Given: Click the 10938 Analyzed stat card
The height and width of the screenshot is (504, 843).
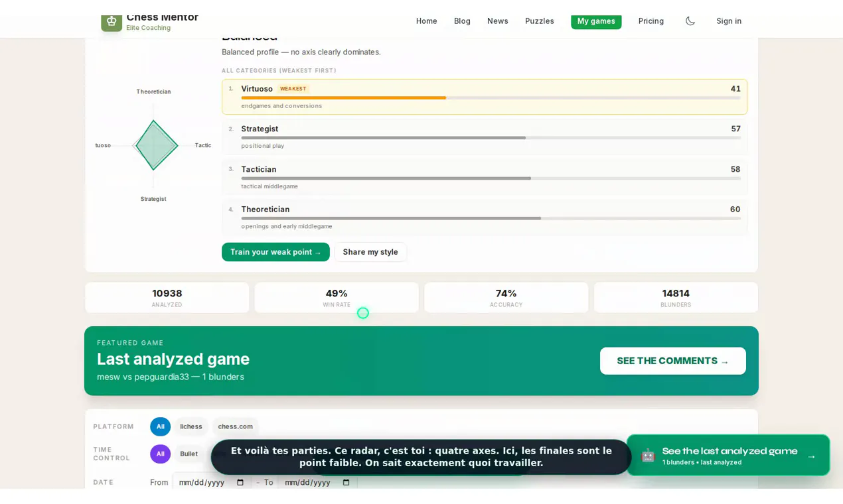Looking at the screenshot, I should click(x=167, y=297).
